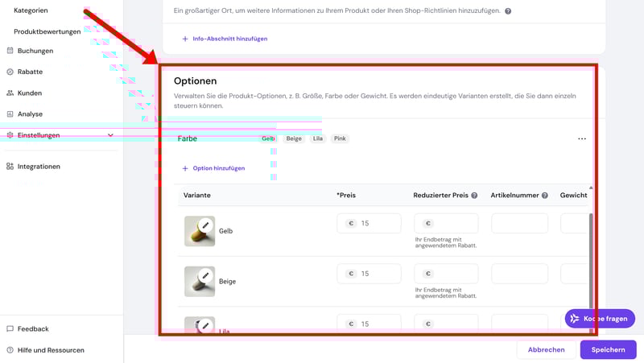Open Integrationen in the sidebar
The image size is (644, 363).
[x=39, y=167]
